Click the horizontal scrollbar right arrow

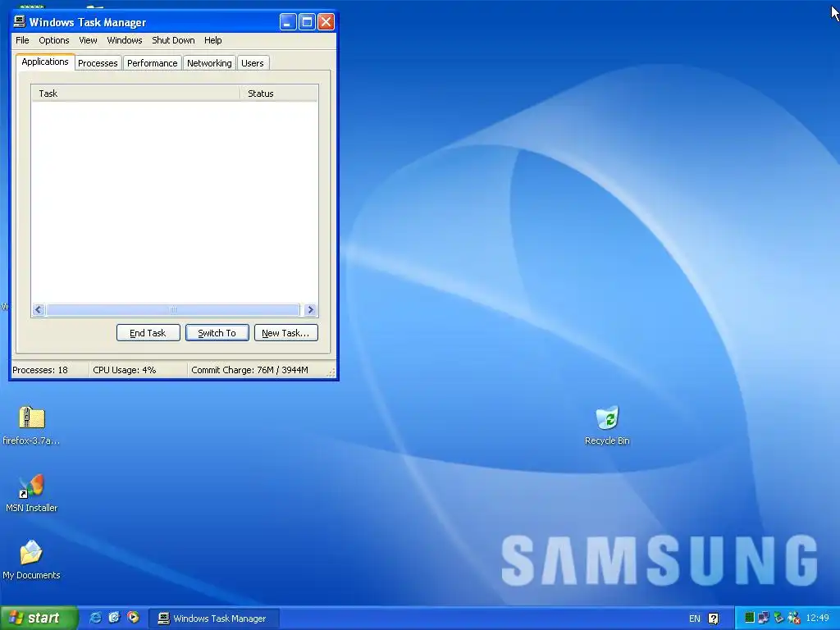pos(309,309)
